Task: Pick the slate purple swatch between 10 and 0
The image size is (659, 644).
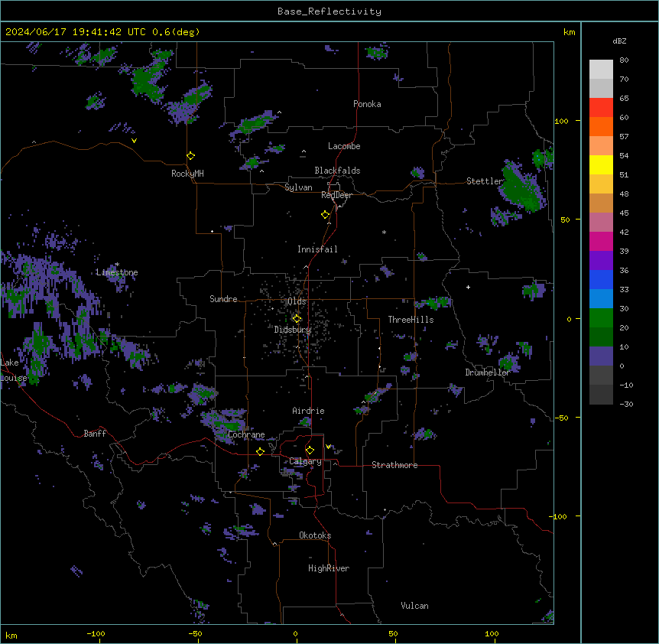Action: pyautogui.click(x=601, y=356)
